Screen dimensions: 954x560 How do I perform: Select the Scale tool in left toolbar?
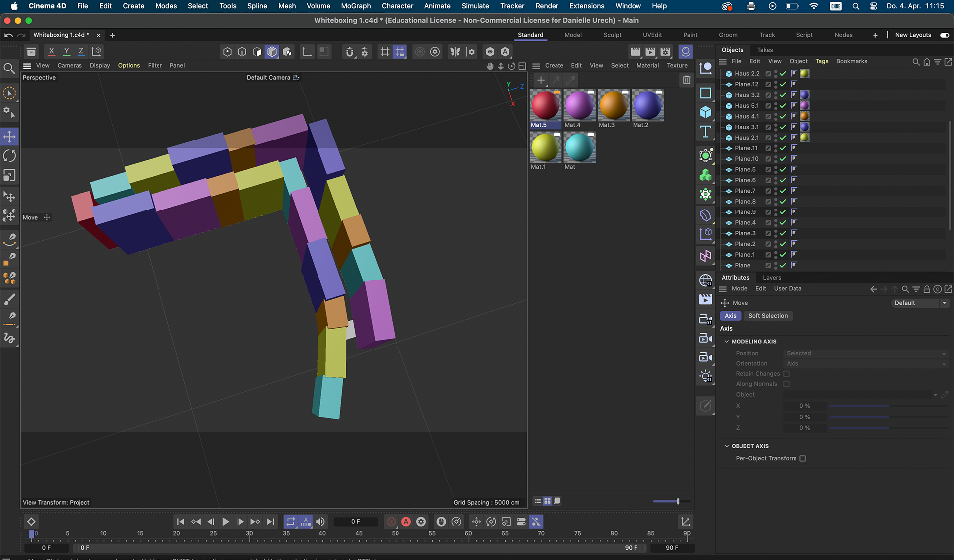(x=9, y=175)
